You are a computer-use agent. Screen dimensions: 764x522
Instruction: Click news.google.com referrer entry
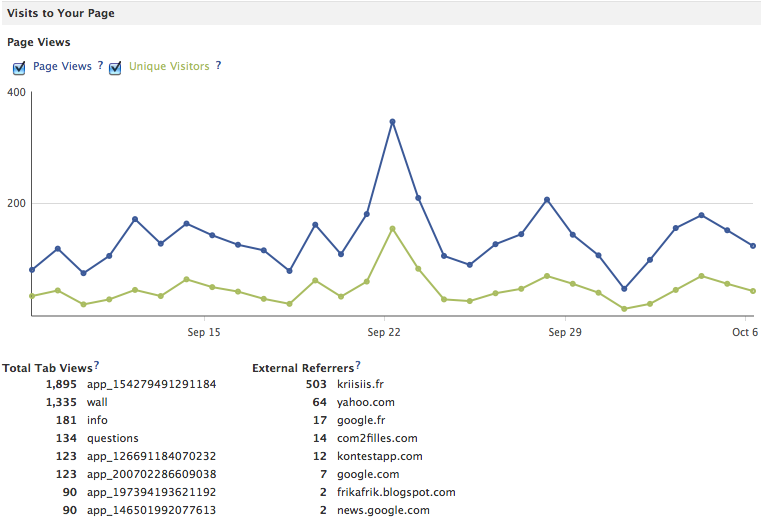[x=383, y=510]
